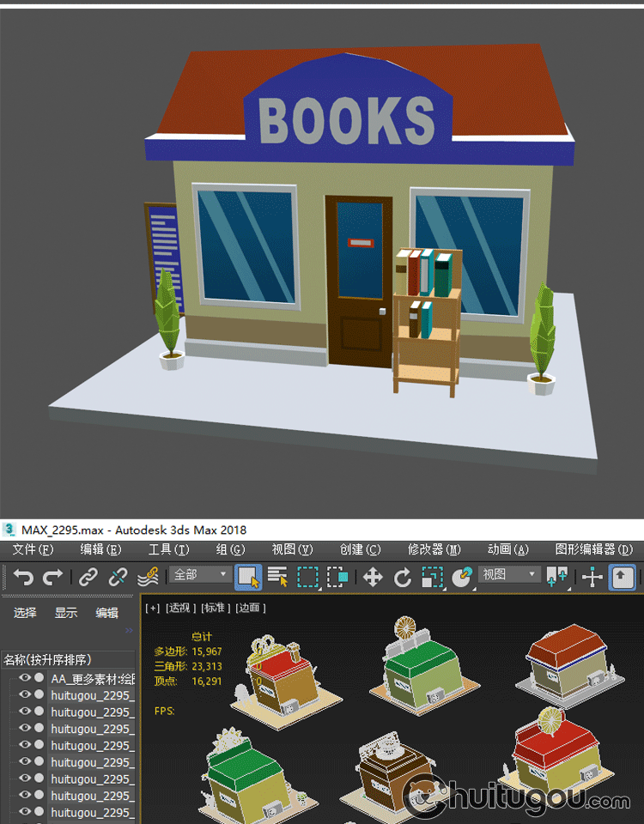644x824 pixels.
Task: Click 选择 in the scene explorer
Action: pos(25,613)
